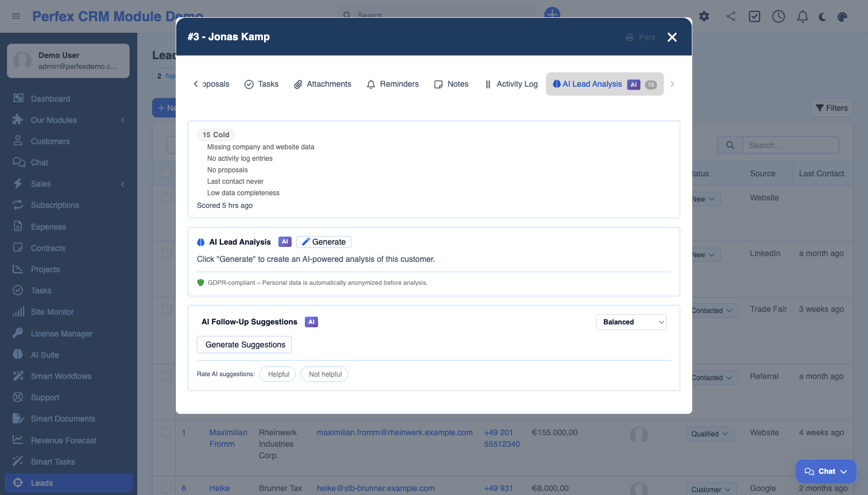Click the search magnifier icon in leads table
The height and width of the screenshot is (495, 868).
coord(730,145)
